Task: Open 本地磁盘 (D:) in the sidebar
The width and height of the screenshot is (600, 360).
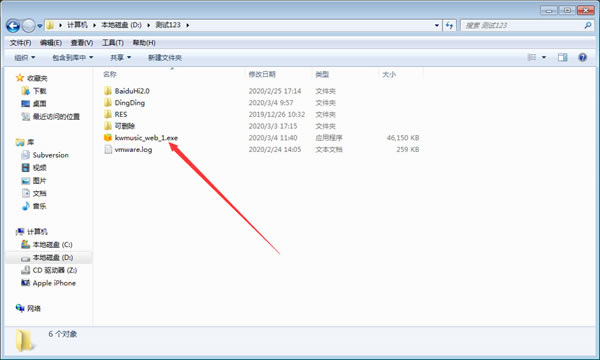Action: (x=53, y=257)
